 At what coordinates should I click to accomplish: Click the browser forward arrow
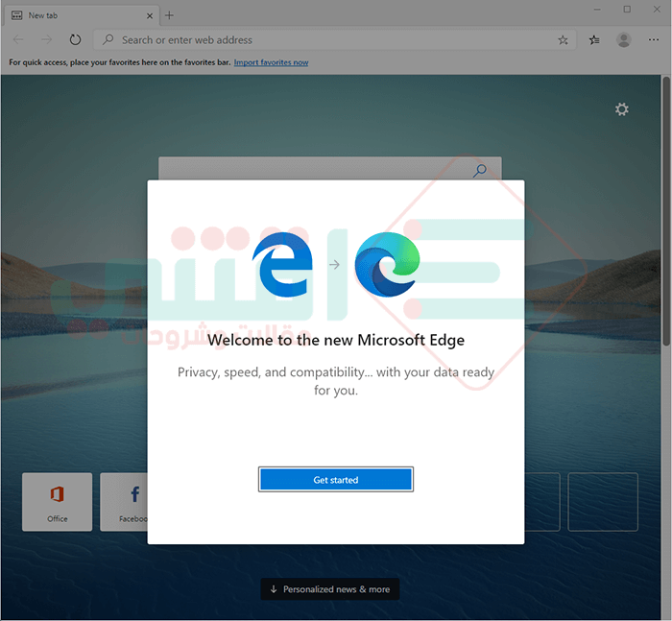pyautogui.click(x=47, y=40)
